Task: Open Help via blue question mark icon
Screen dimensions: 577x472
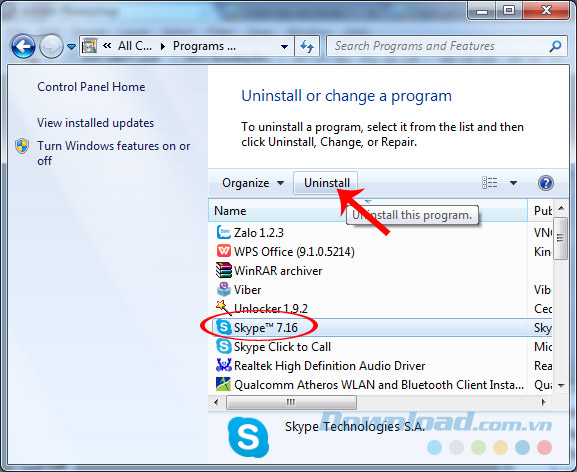Action: 545,183
